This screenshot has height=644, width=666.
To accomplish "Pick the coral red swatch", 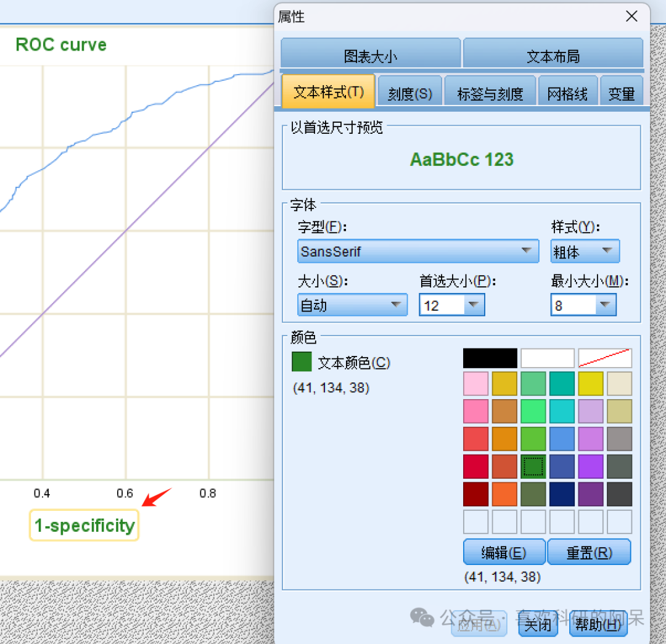I will tap(475, 439).
